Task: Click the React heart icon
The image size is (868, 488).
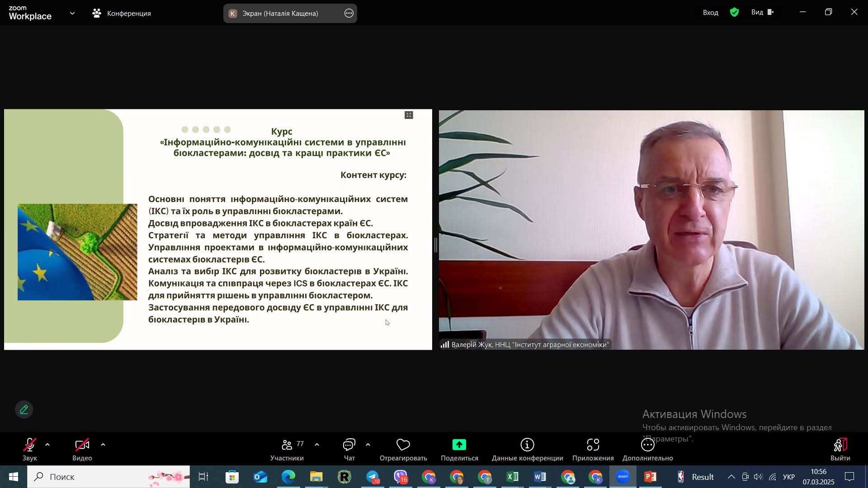Action: point(403,446)
